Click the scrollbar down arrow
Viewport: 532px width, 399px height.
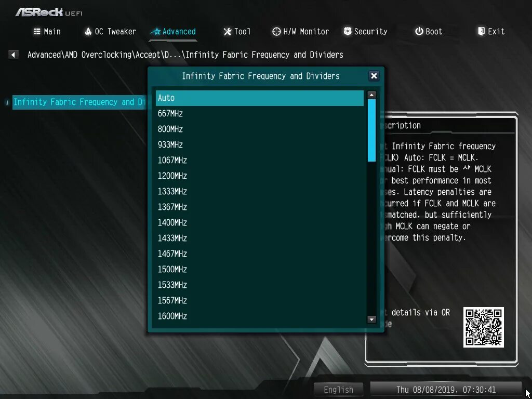pyautogui.click(x=371, y=320)
